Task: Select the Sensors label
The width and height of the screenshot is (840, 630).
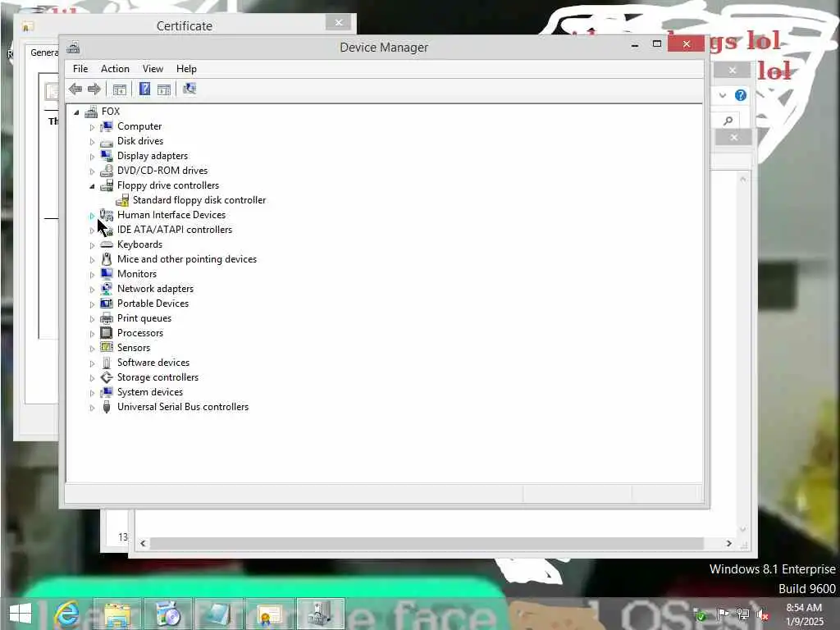Action: 134,348
